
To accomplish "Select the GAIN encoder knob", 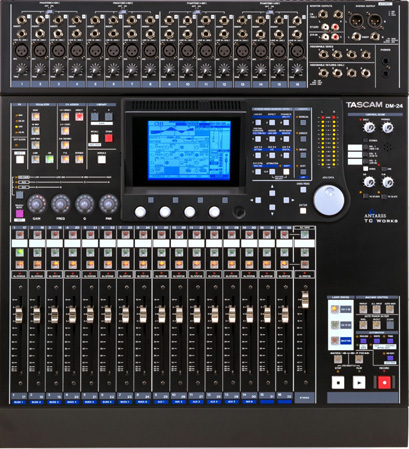I will coord(37,204).
